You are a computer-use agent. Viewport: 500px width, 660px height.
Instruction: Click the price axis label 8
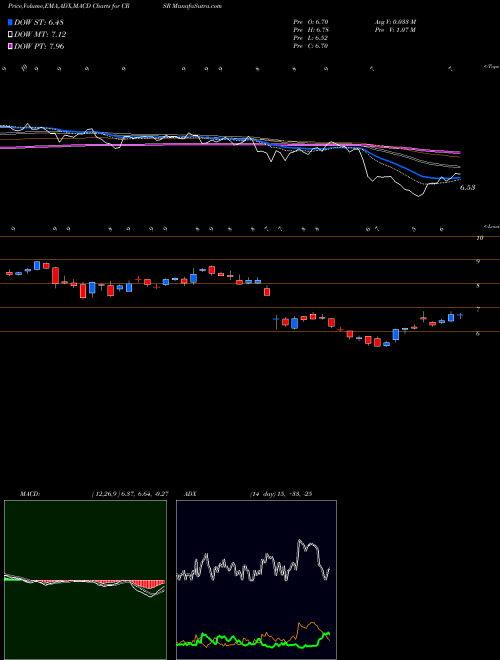coord(478,286)
